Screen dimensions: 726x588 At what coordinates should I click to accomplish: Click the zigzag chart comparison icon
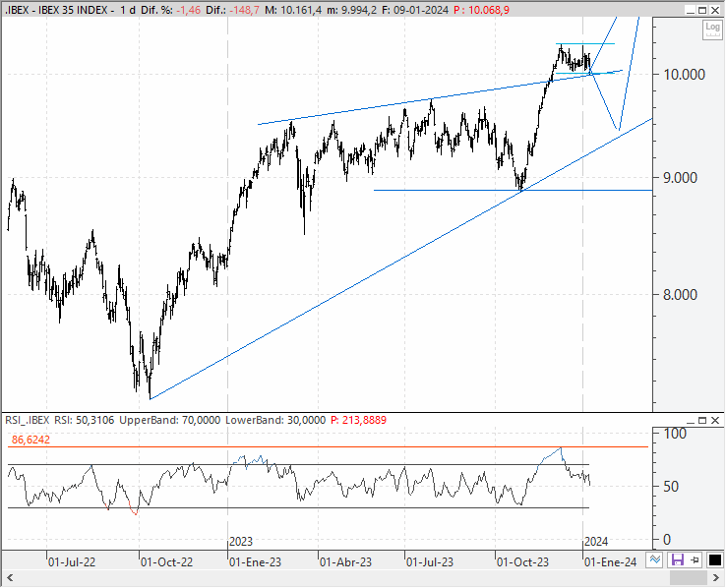pos(655,560)
